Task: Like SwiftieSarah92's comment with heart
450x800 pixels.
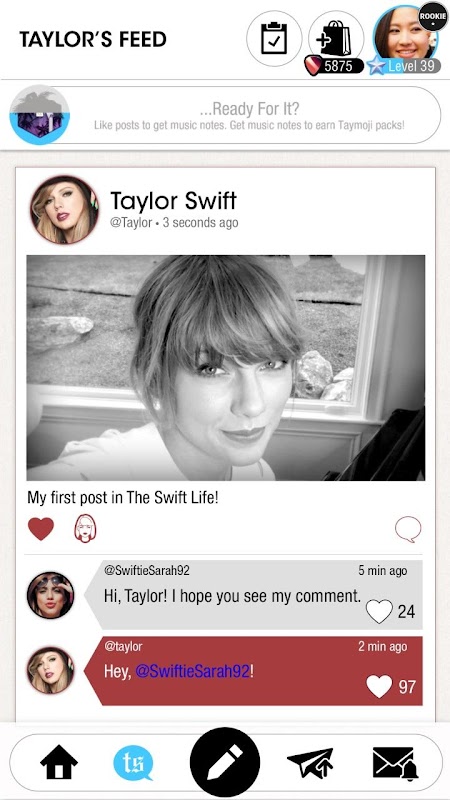Action: coord(379,611)
